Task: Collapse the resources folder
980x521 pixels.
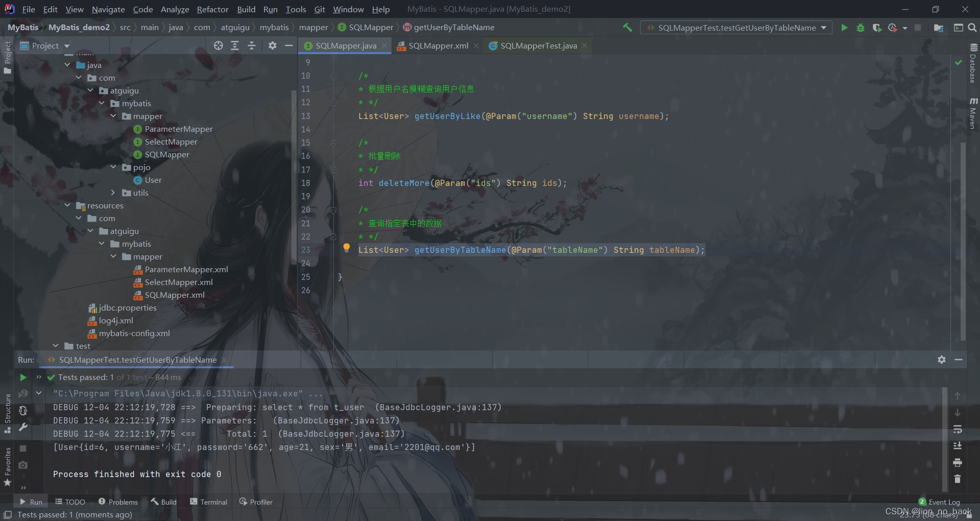Action: [x=67, y=205]
